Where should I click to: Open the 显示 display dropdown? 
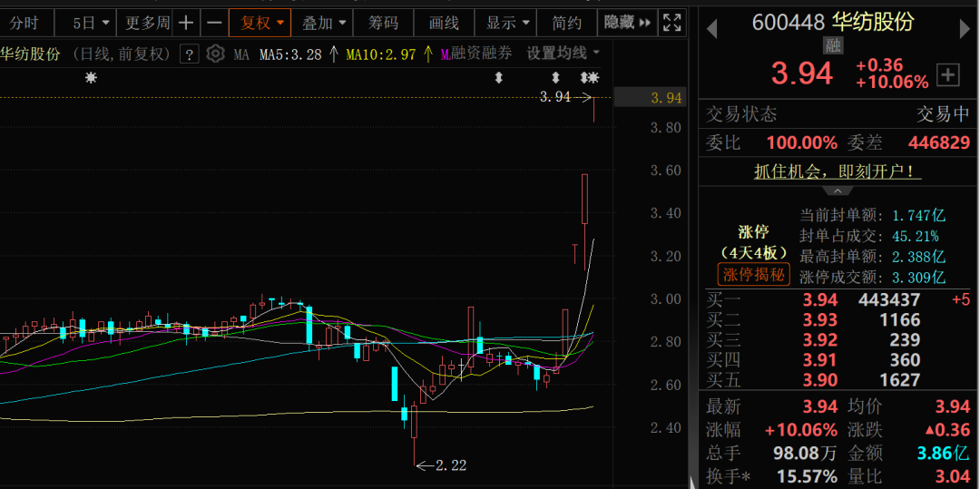pyautogui.click(x=506, y=23)
